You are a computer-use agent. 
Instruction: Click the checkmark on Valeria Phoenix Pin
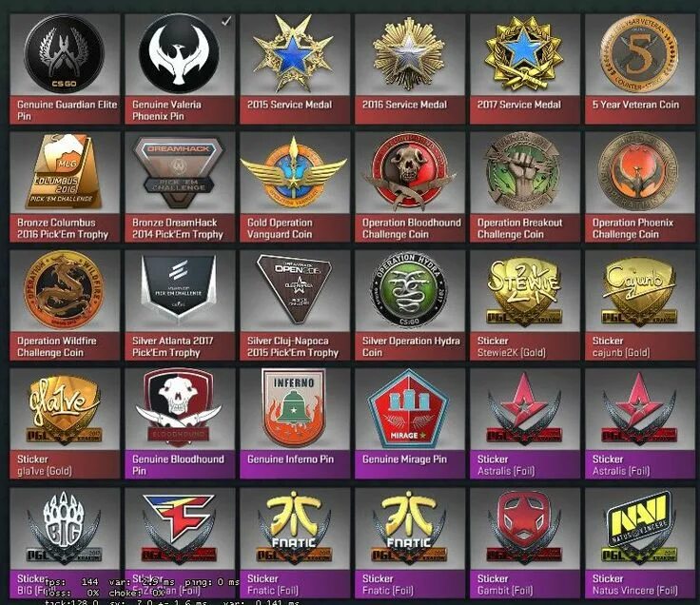coord(226,21)
